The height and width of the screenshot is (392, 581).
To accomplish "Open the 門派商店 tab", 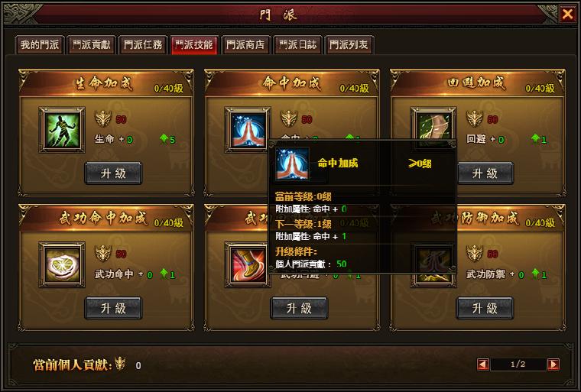I will click(x=245, y=45).
